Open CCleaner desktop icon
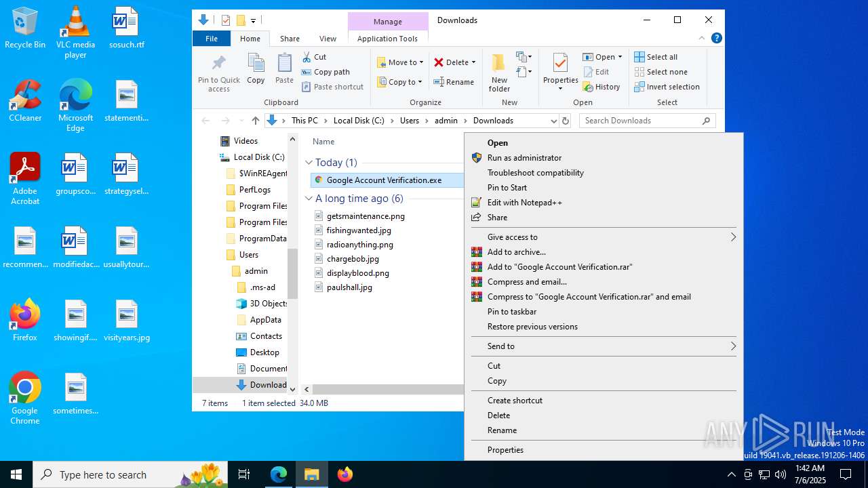Viewport: 868px width, 488px height. [25, 101]
